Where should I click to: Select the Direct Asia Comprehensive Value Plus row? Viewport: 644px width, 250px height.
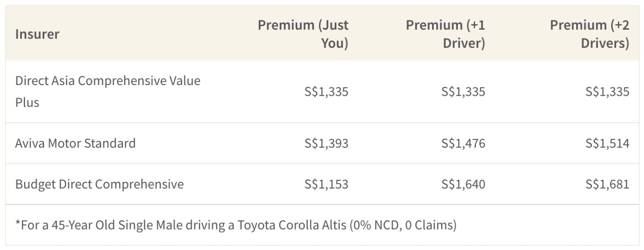[322, 92]
